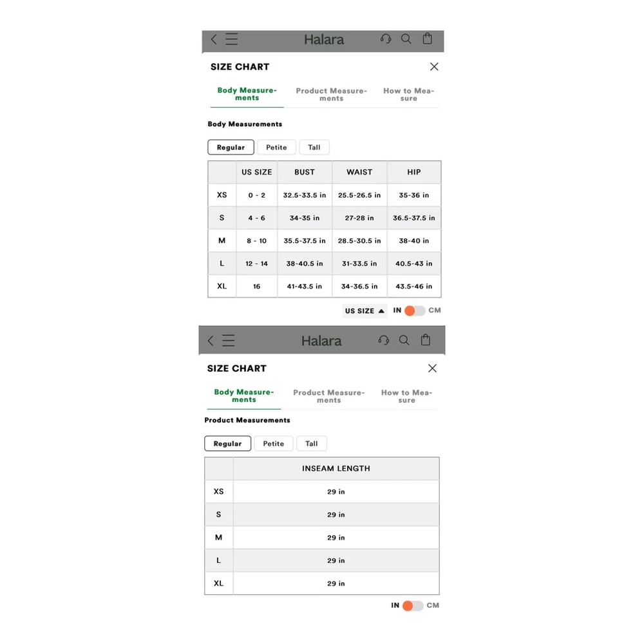Open How to Measure tab on the inseam screen
644x644 pixels.
[406, 396]
